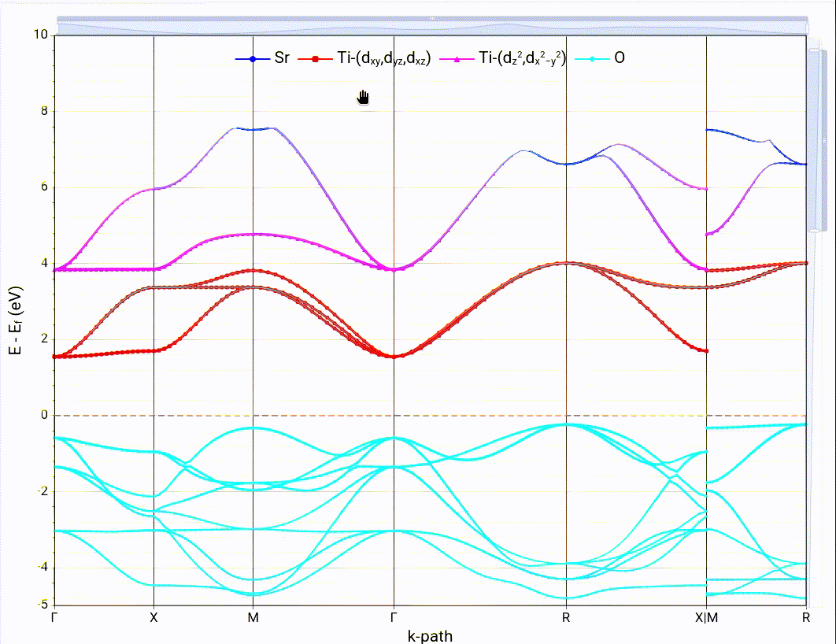Click the "E - Ef (eV)" y-axis title
The width and height of the screenshot is (836, 644).
coord(15,319)
